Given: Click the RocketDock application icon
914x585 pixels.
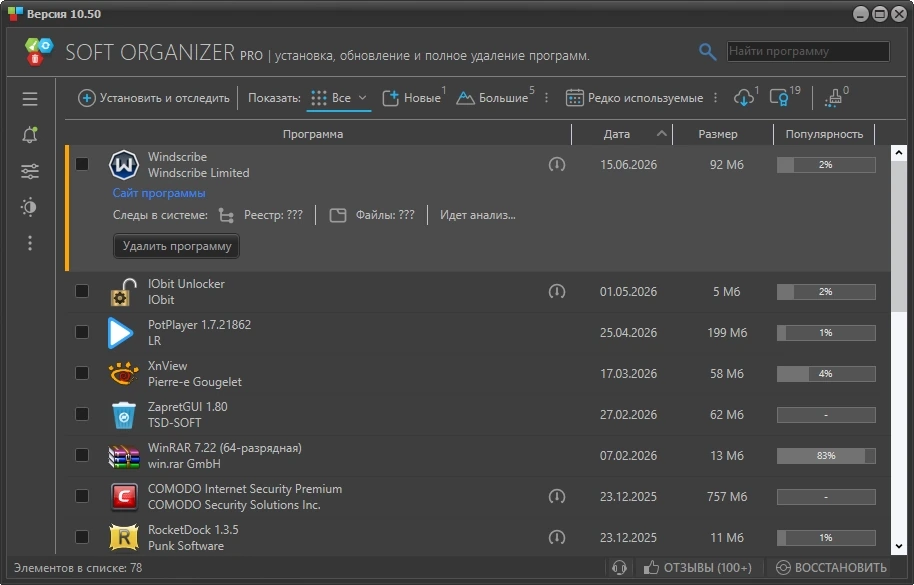Looking at the screenshot, I should (x=124, y=538).
